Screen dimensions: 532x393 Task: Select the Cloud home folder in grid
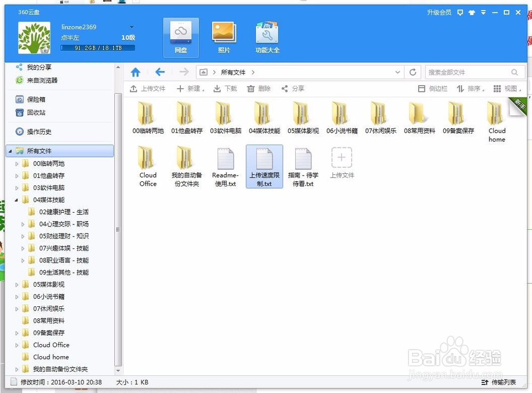point(497,122)
